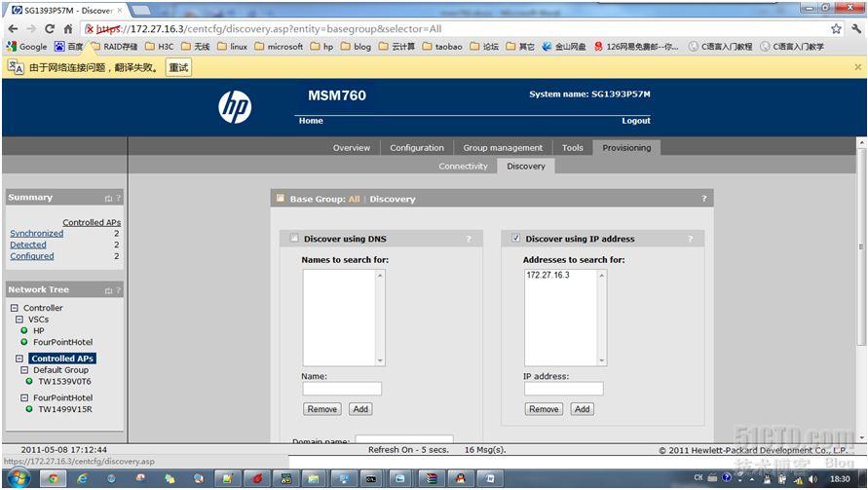The width and height of the screenshot is (868, 490).
Task: Open the linux bookmark folder
Action: click(233, 47)
